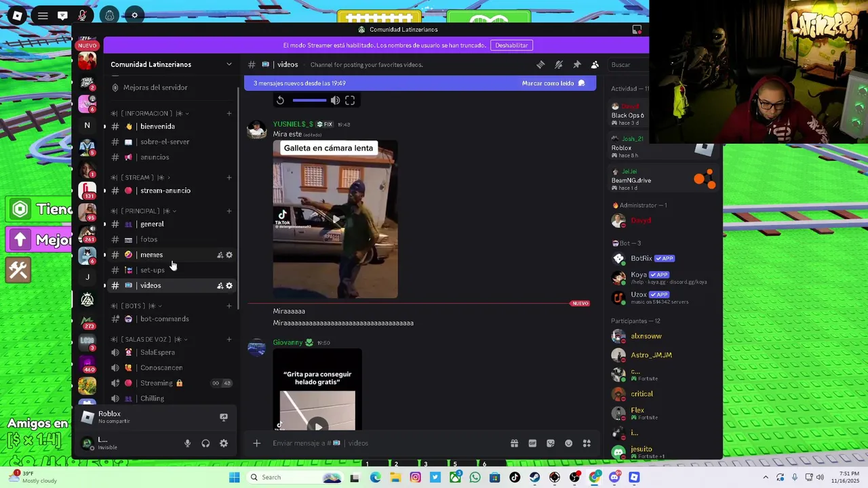Open the video in fullscreen
Image resolution: width=868 pixels, height=488 pixels.
pos(350,100)
